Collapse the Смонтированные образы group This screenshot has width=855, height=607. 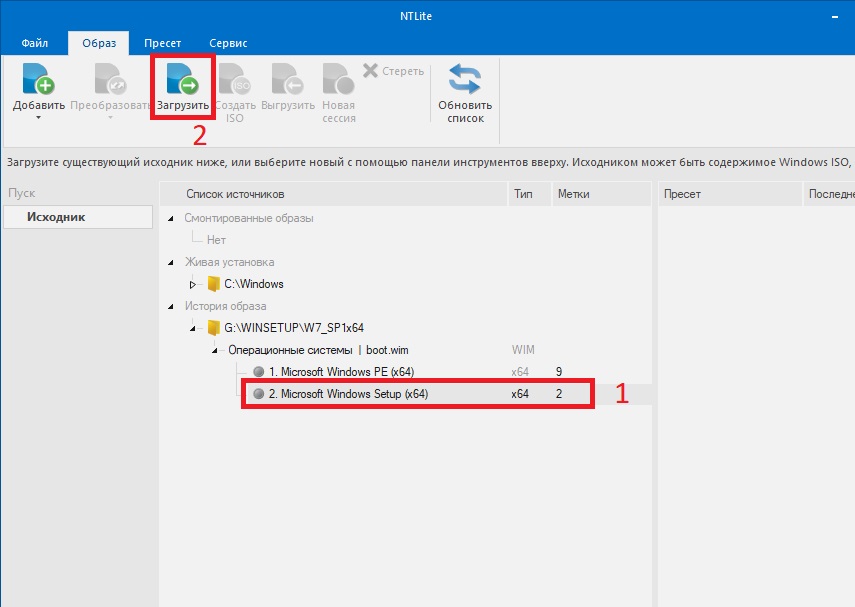171,219
